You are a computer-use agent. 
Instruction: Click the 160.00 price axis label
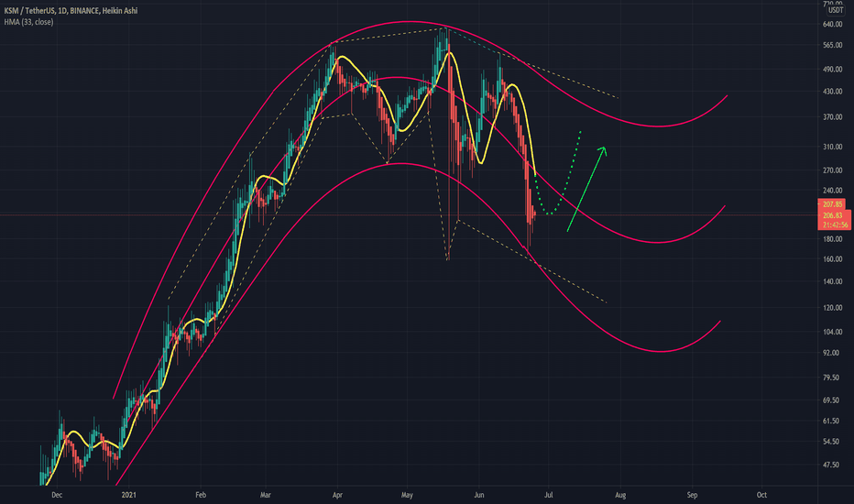click(x=833, y=259)
